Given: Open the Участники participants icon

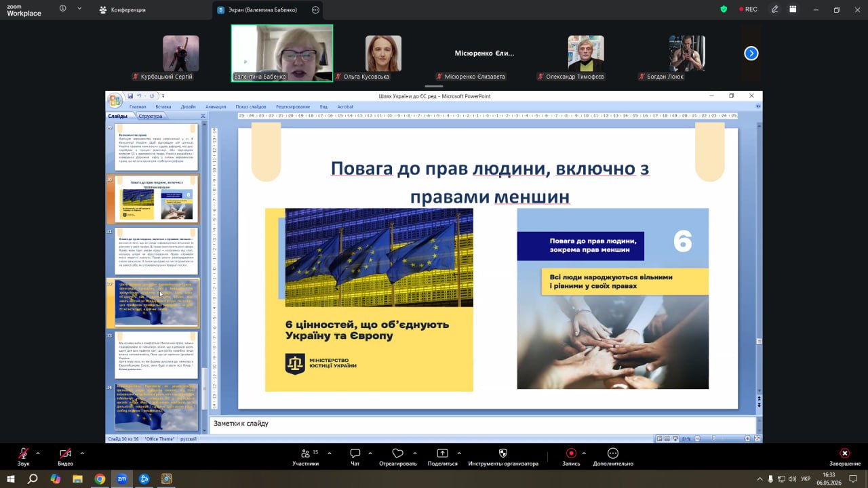Looking at the screenshot, I should click(305, 453).
